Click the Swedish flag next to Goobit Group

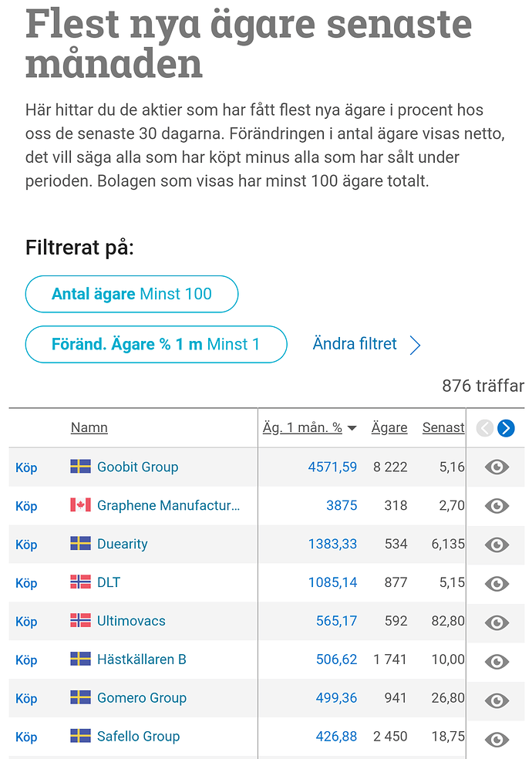[80, 467]
